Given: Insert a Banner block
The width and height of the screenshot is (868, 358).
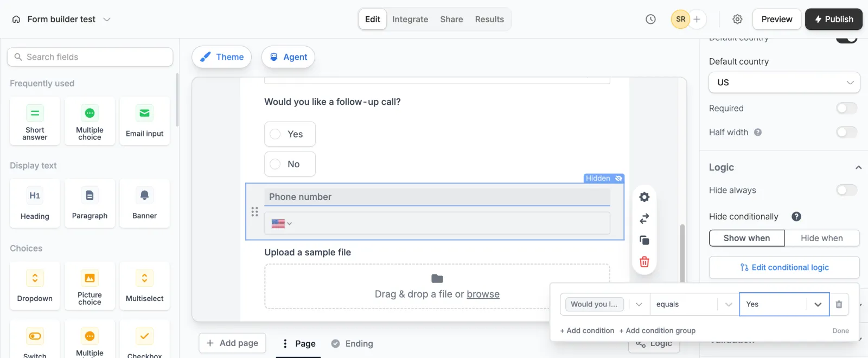Looking at the screenshot, I should (144, 204).
